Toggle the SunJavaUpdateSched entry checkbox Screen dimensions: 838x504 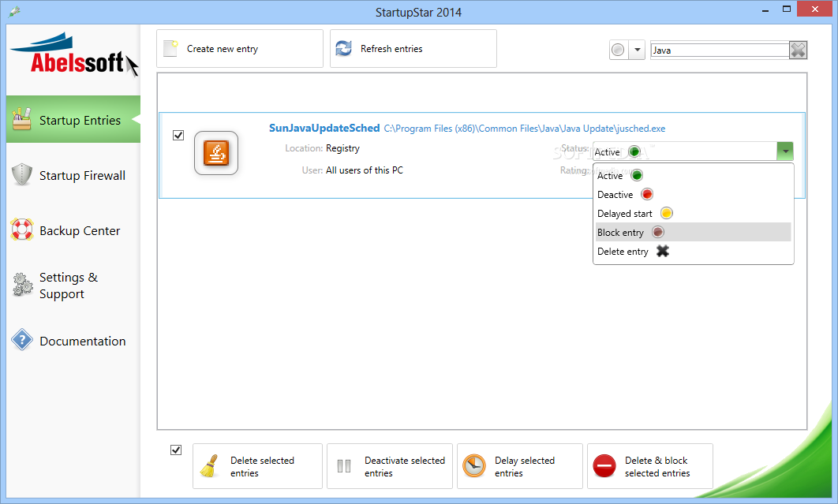tap(178, 135)
